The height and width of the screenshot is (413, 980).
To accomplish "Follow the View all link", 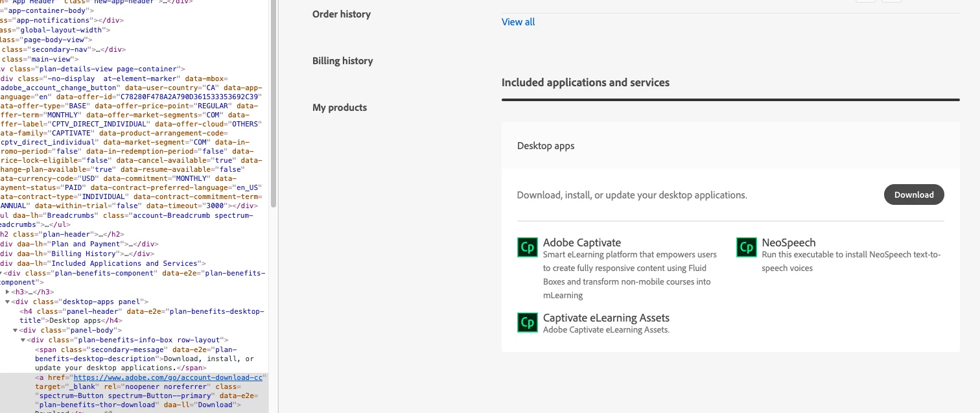I will pos(519,22).
